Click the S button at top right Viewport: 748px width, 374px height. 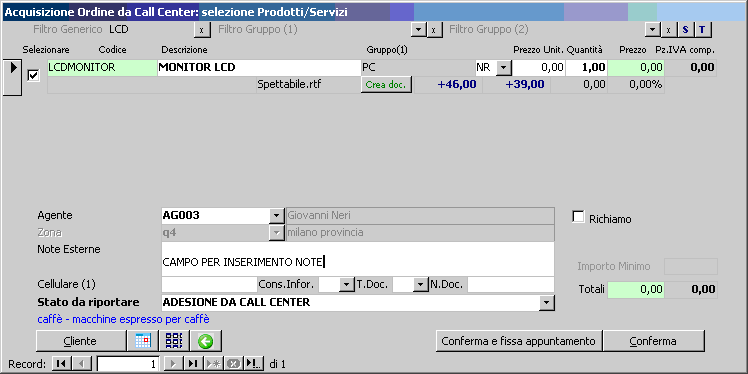pos(686,30)
